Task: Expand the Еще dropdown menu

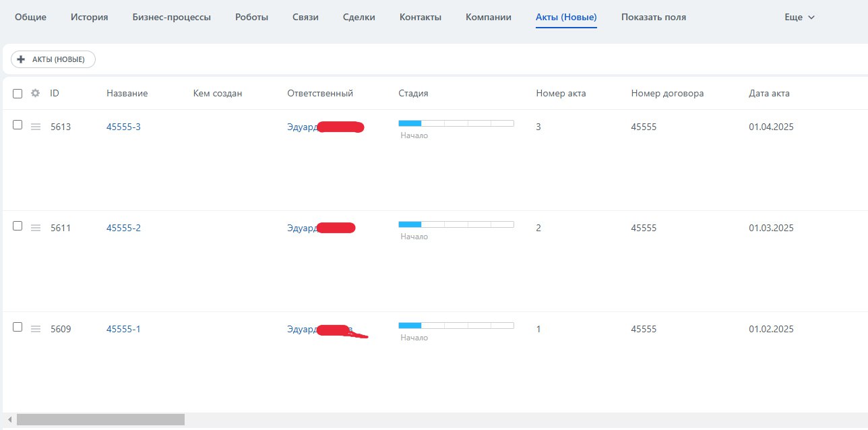Action: [800, 18]
